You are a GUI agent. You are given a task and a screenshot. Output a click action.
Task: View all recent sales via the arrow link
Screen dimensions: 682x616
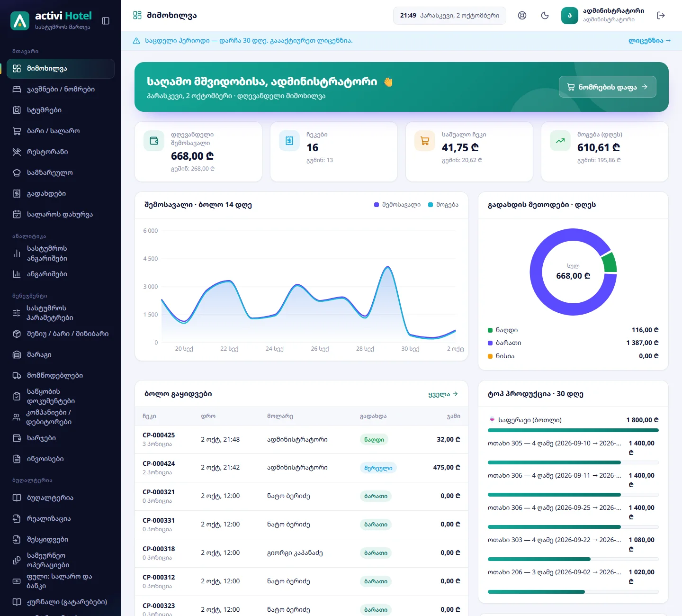pyautogui.click(x=443, y=394)
